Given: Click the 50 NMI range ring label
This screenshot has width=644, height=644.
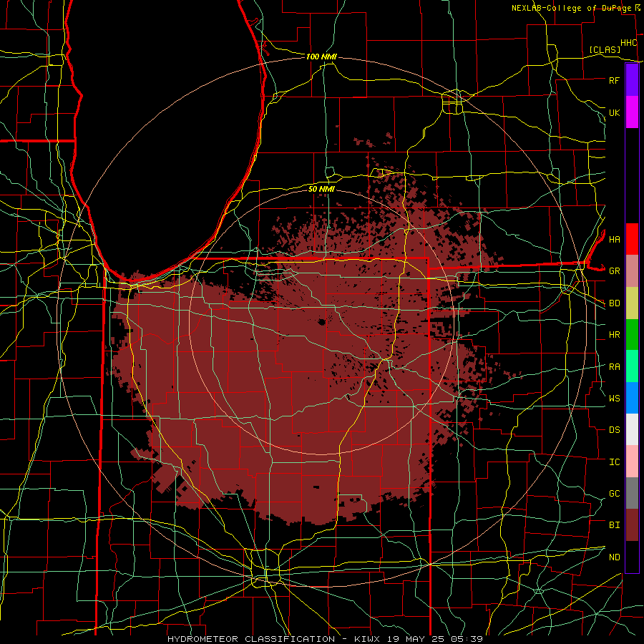Looking at the screenshot, I should pyautogui.click(x=321, y=189).
